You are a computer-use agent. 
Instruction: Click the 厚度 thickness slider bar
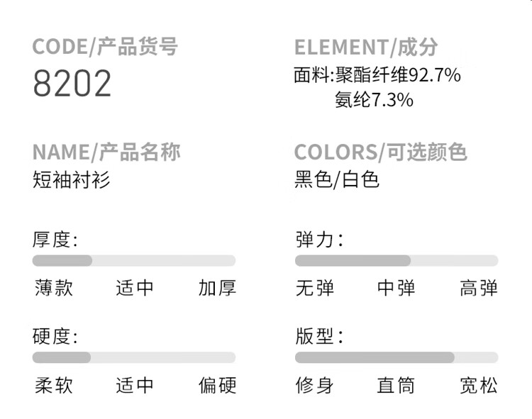pos(134,260)
